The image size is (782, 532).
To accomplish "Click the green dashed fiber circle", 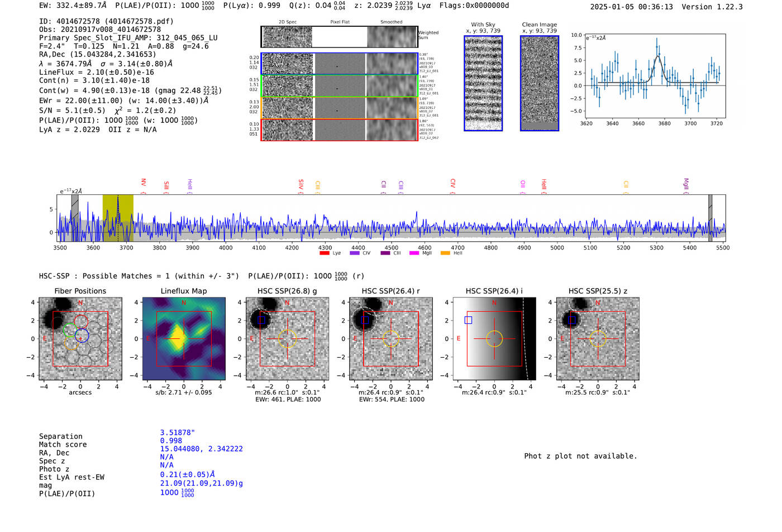I will (x=70, y=330).
